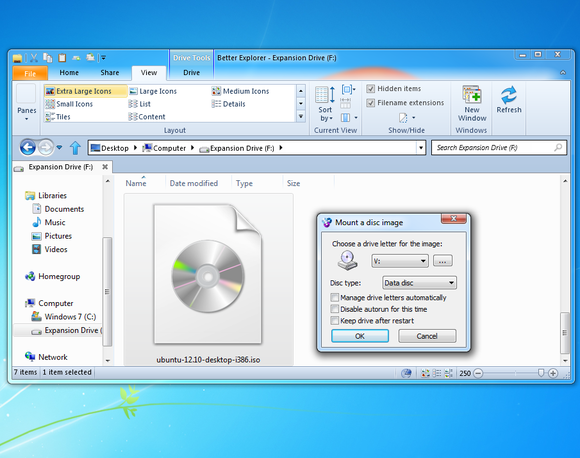Click Cancel in Mount a disc image dialog
This screenshot has width=580, height=458.
tap(427, 336)
